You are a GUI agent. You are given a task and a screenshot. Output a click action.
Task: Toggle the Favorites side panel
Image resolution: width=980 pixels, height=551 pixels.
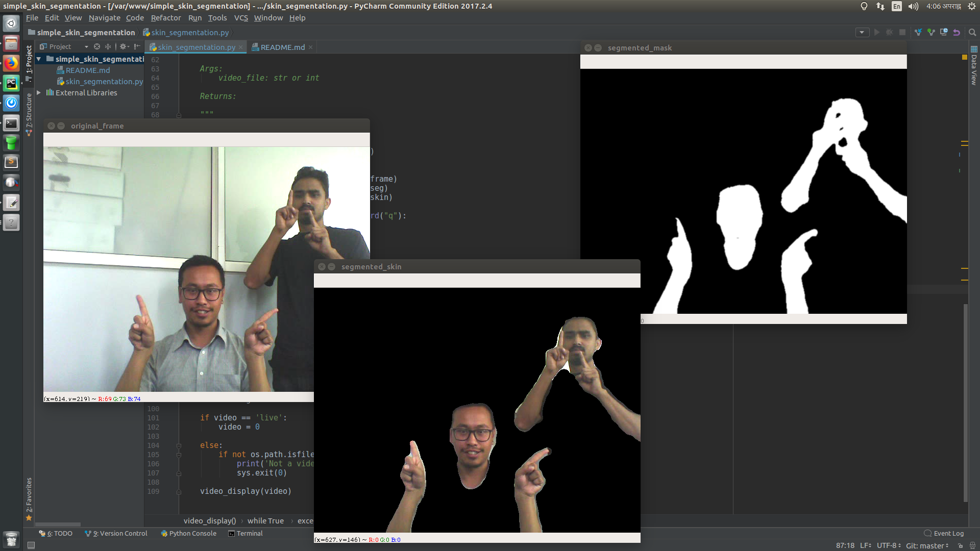[29, 497]
